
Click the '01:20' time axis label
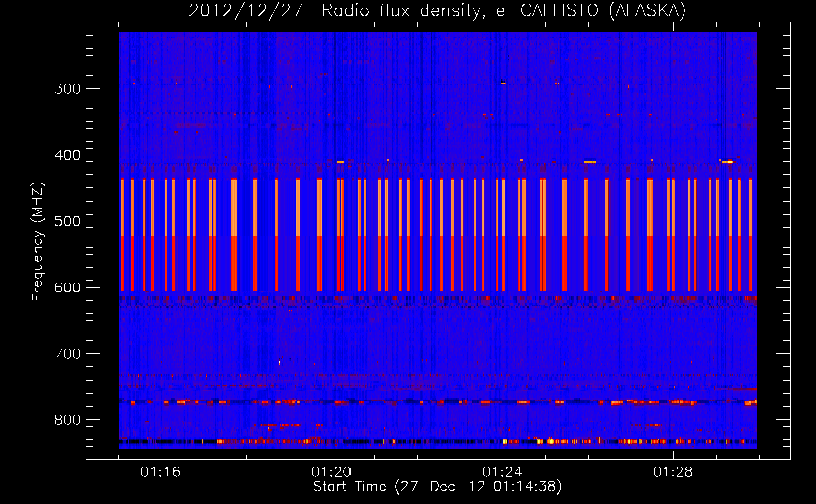coord(331,472)
